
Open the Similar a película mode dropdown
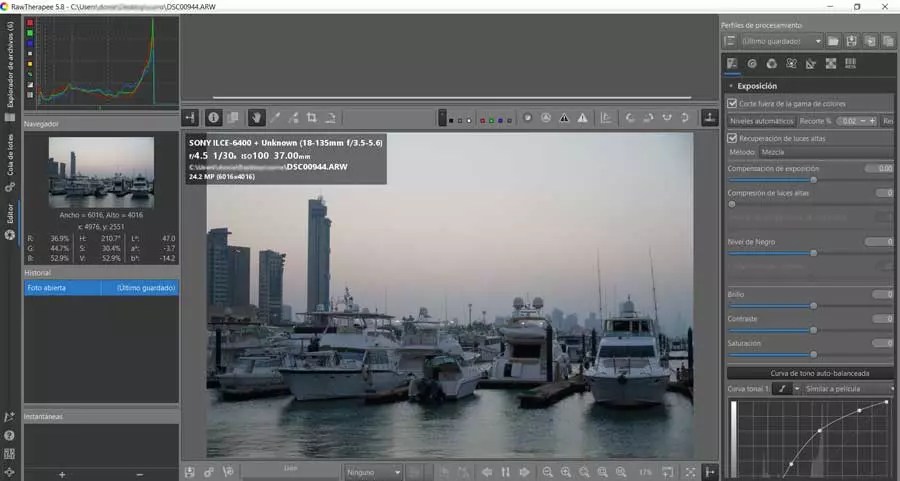[848, 389]
